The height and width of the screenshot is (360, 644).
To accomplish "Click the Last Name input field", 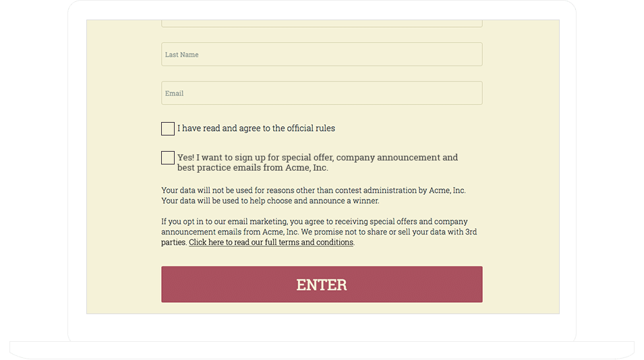I will click(x=322, y=55).
